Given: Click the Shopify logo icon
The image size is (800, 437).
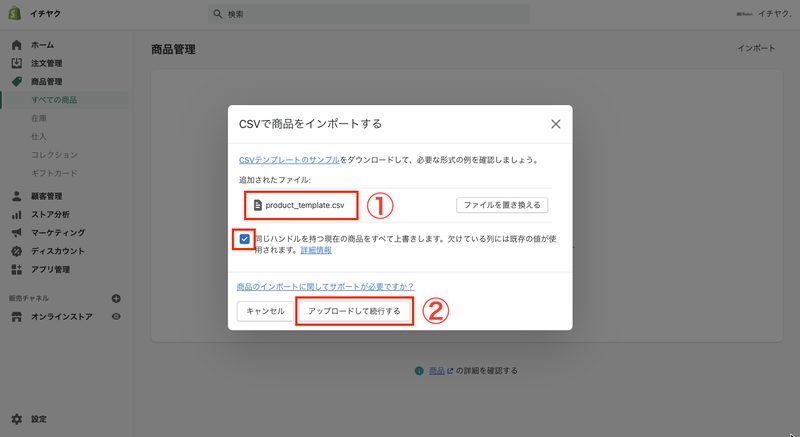Looking at the screenshot, I should point(15,13).
